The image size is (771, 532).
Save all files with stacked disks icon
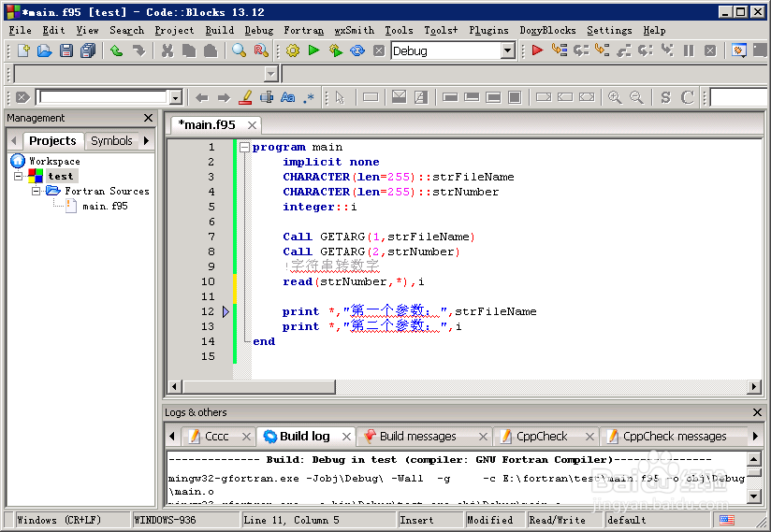88,50
